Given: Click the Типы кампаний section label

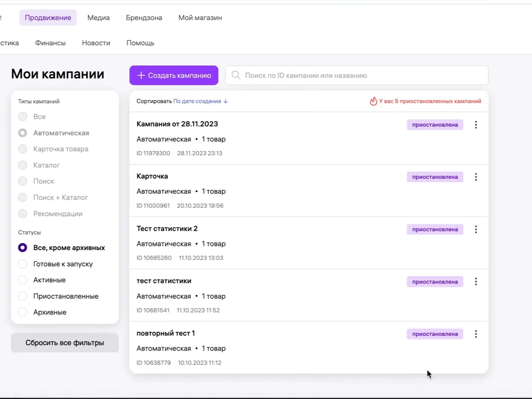Looking at the screenshot, I should pos(39,101).
